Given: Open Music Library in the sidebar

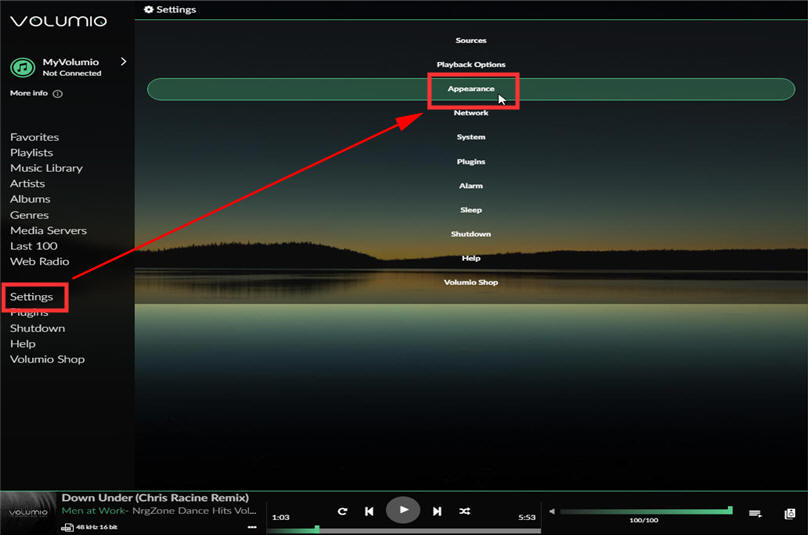Looking at the screenshot, I should [x=46, y=168].
